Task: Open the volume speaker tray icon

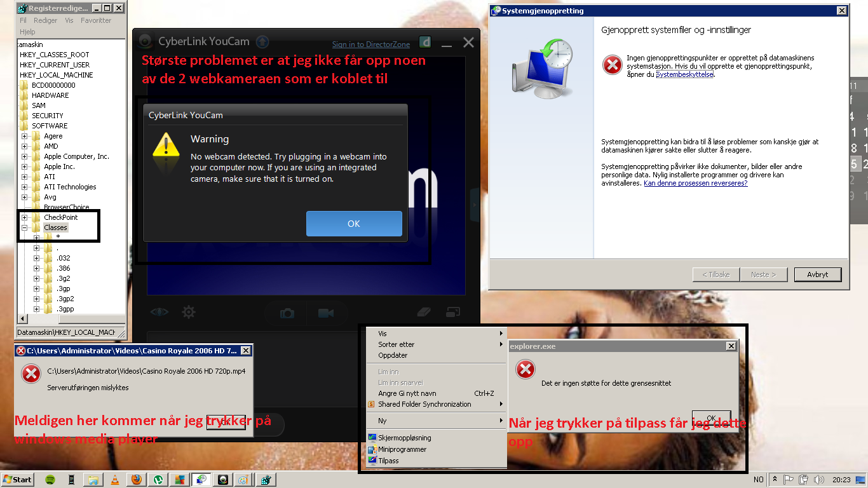Action: click(x=818, y=480)
